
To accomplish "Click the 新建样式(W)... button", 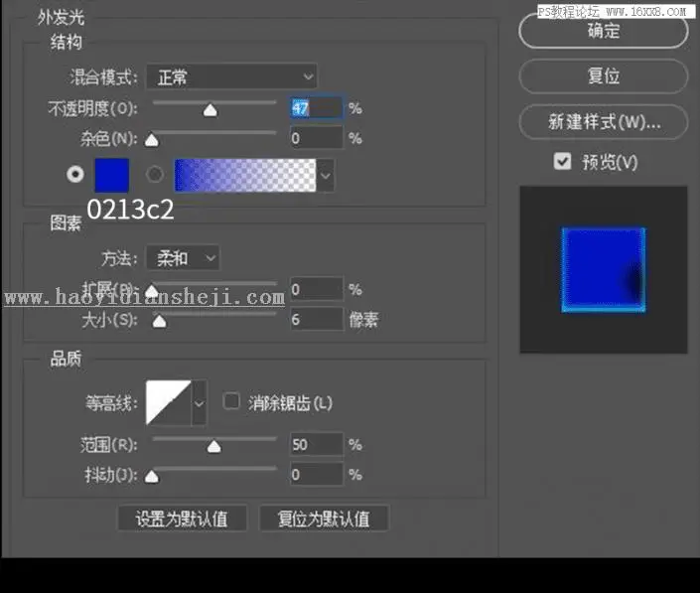I will tap(603, 122).
